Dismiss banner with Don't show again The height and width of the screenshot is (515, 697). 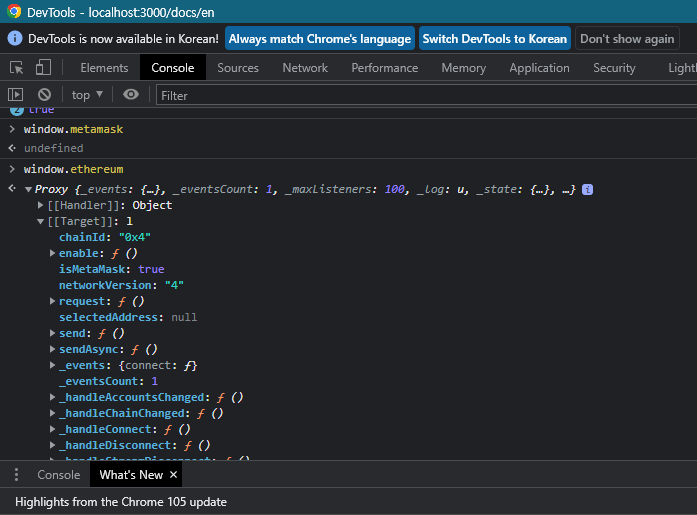coord(627,39)
